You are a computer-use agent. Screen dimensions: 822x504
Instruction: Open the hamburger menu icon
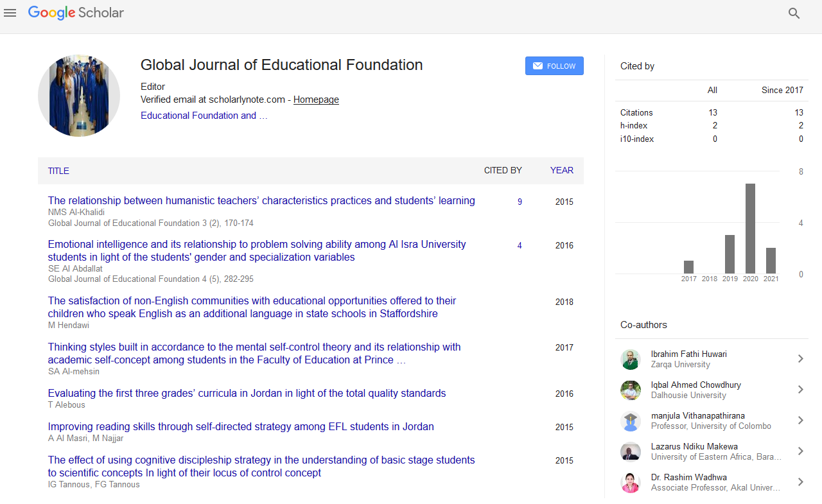[10, 13]
